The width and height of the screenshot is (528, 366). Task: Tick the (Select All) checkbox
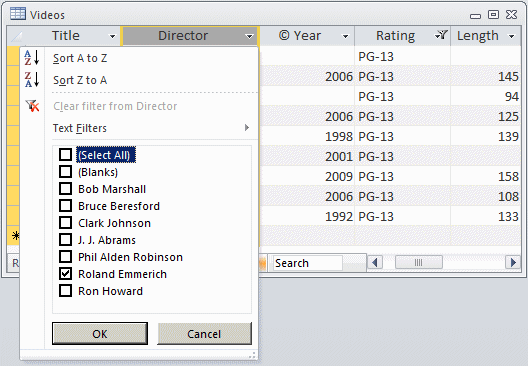coord(65,155)
